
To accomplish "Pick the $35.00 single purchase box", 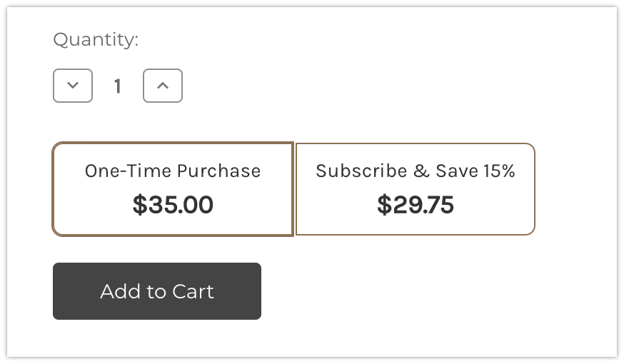I will (173, 189).
